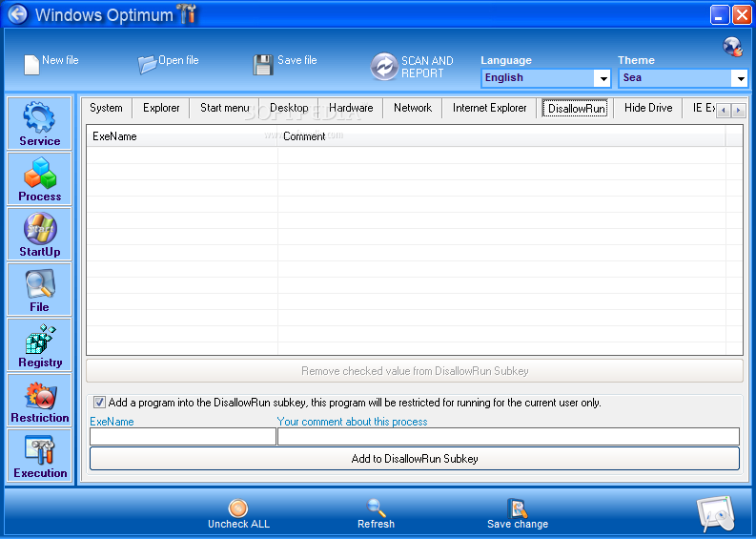Minimize the Windows Optimum window

720,14
